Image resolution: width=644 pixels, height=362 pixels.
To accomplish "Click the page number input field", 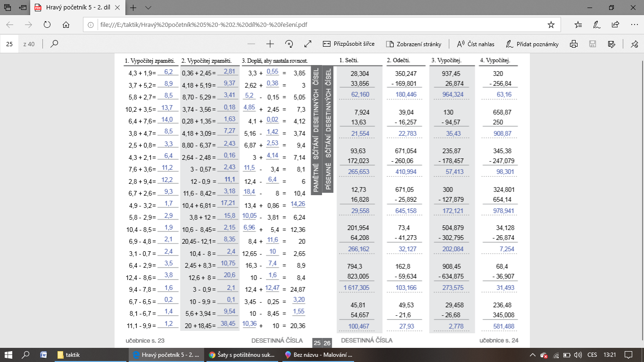I will point(9,44).
